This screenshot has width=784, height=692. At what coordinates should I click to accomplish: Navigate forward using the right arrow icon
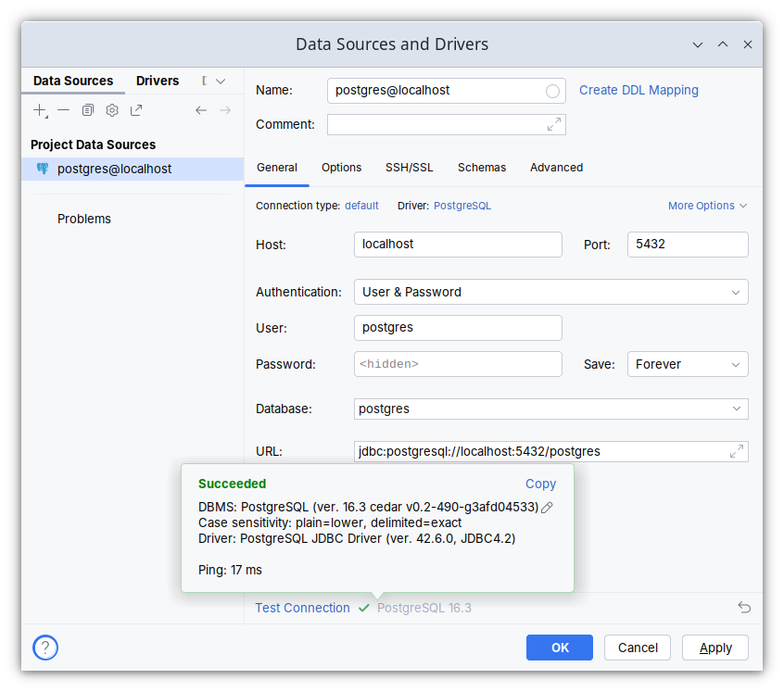(x=225, y=109)
